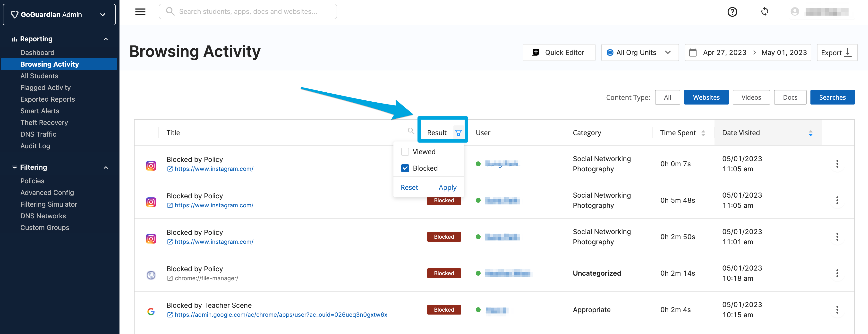
Task: Click the sync refresh icon in top bar
Action: 765,11
